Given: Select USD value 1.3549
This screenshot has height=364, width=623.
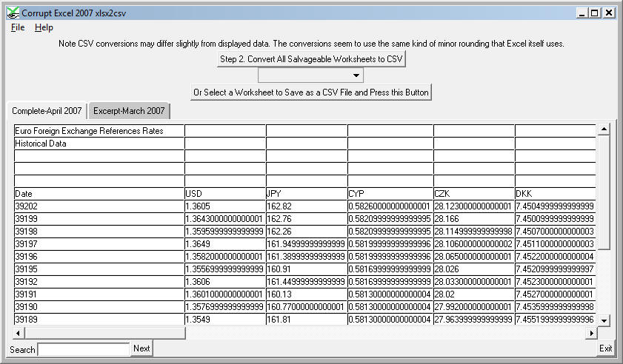Looking at the screenshot, I should pos(225,319).
